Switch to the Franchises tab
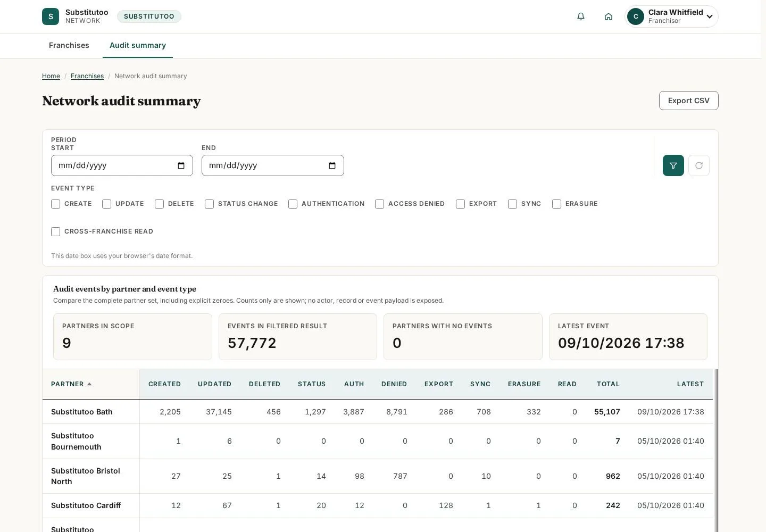Viewport: 766px width, 532px height. (x=69, y=45)
